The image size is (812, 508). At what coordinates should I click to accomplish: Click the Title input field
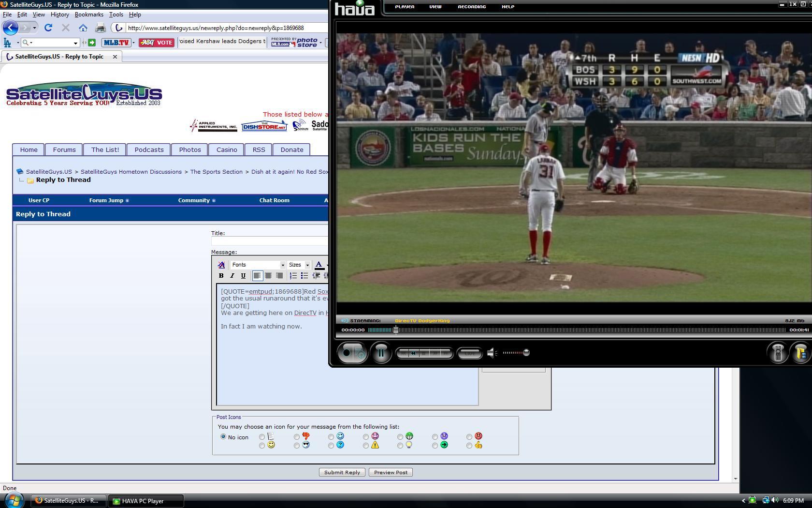270,241
